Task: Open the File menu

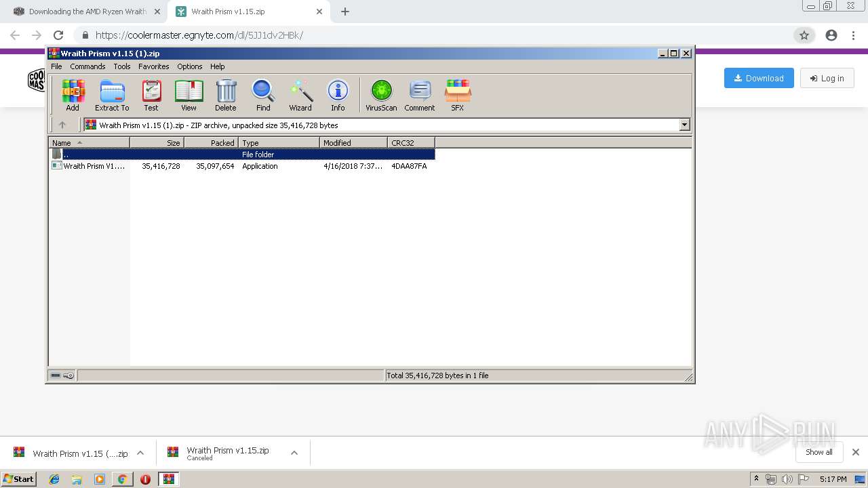Action: point(56,66)
